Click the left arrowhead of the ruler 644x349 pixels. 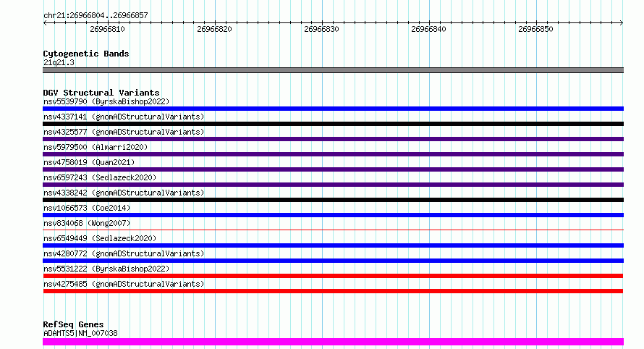[45, 23]
